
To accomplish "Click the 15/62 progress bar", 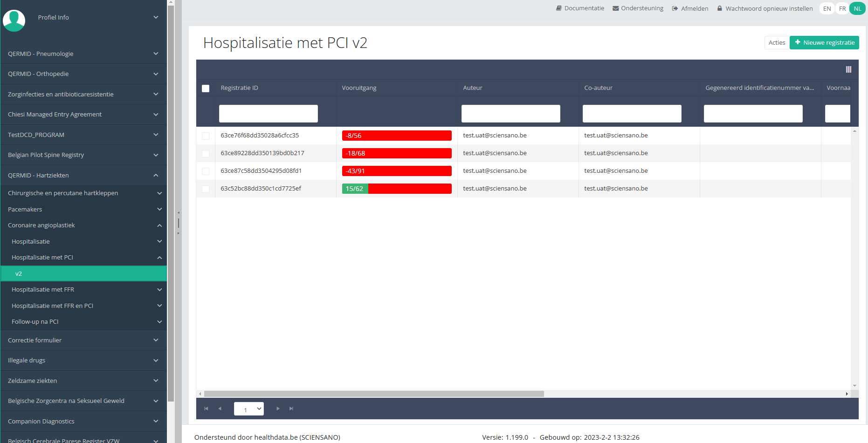I will pos(396,189).
